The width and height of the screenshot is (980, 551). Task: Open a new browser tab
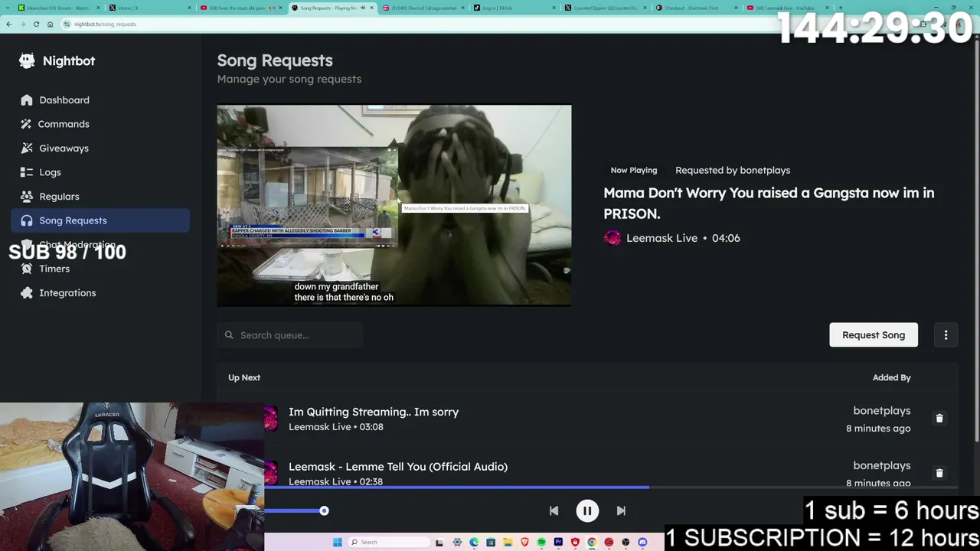841,8
